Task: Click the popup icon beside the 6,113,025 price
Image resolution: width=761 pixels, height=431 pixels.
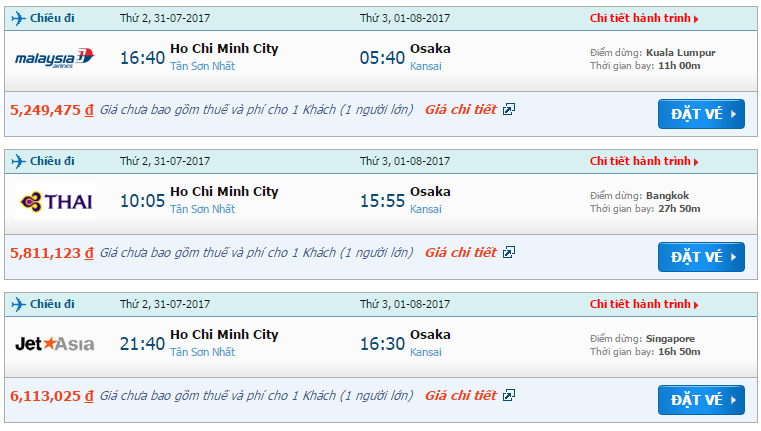Action: point(509,396)
